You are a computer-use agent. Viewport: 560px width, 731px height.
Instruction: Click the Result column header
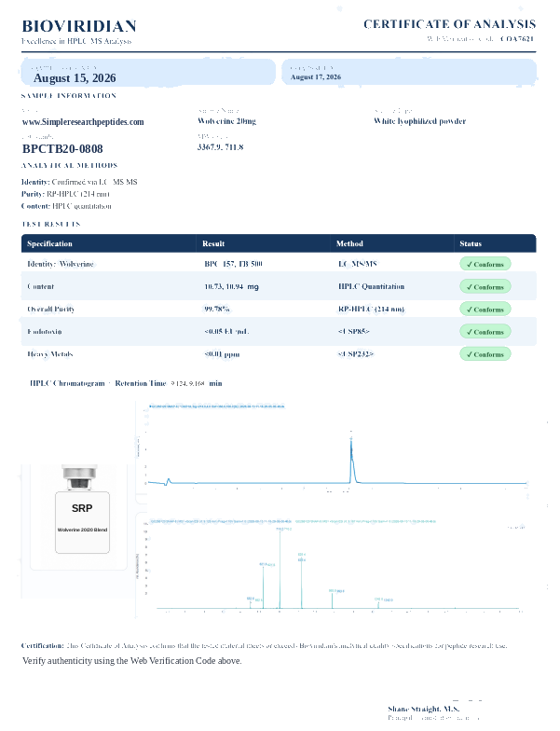(213, 244)
